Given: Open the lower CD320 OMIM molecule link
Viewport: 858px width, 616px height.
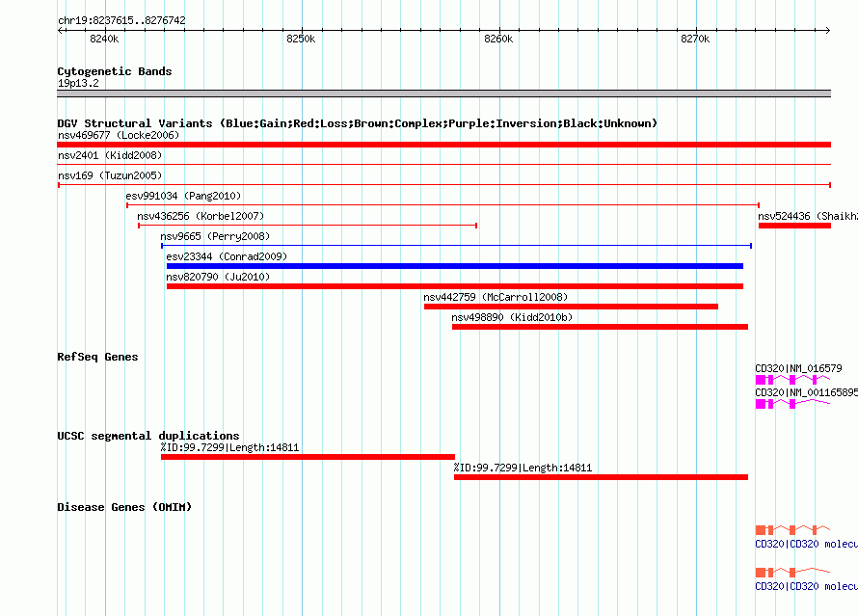Looking at the screenshot, I should click(x=806, y=586).
